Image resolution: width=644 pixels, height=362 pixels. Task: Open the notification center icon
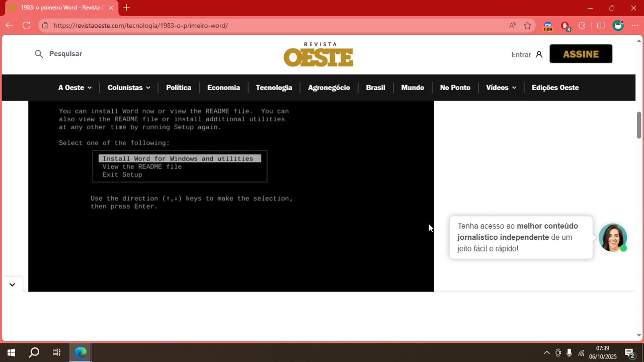[x=629, y=352]
